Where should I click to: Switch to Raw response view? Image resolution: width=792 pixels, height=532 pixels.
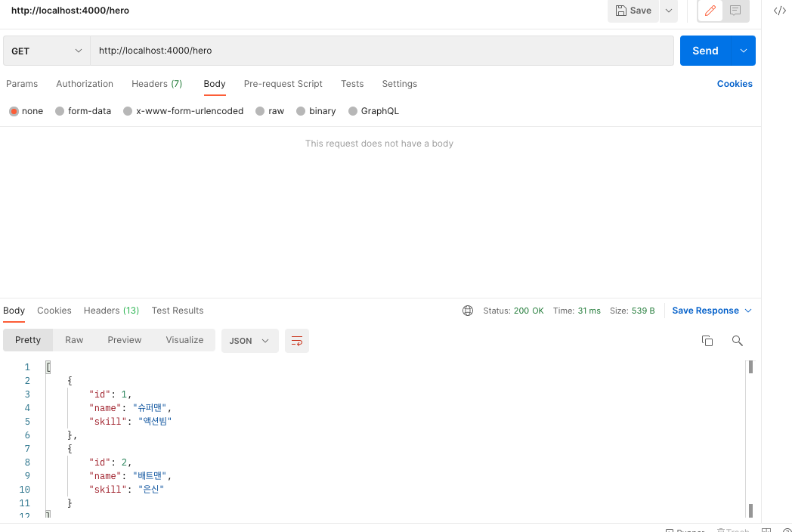click(74, 340)
